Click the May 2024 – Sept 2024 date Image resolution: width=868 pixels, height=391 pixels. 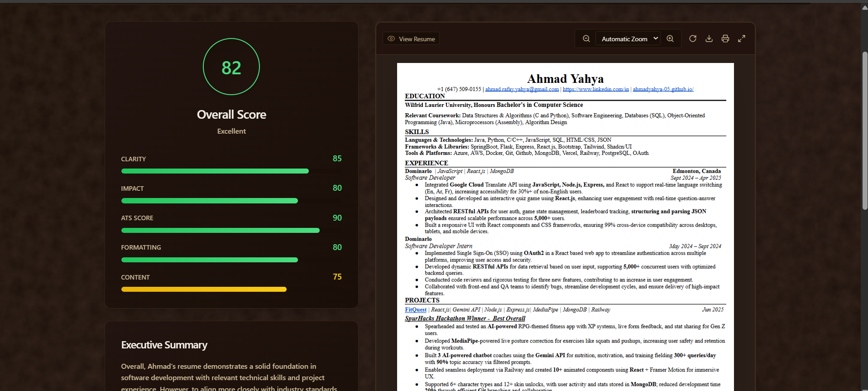tap(695, 246)
